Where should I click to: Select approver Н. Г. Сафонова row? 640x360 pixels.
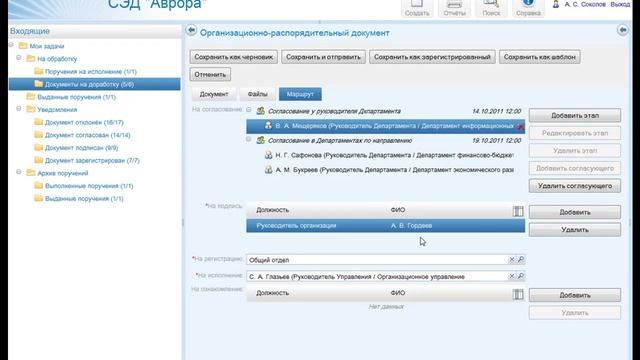click(385, 155)
